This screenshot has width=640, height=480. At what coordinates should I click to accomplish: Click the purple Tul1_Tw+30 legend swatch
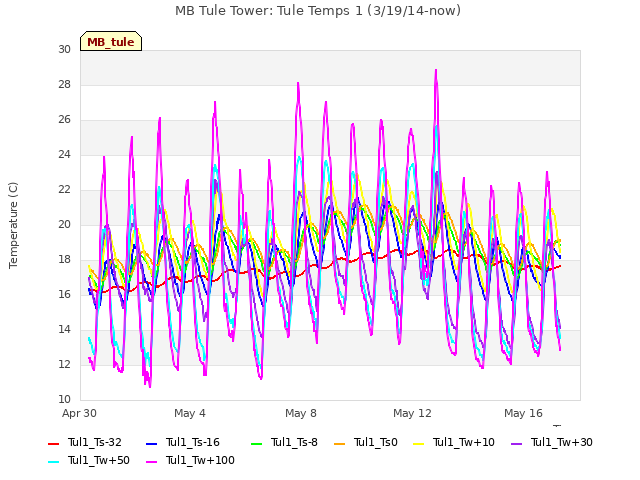(x=516, y=443)
